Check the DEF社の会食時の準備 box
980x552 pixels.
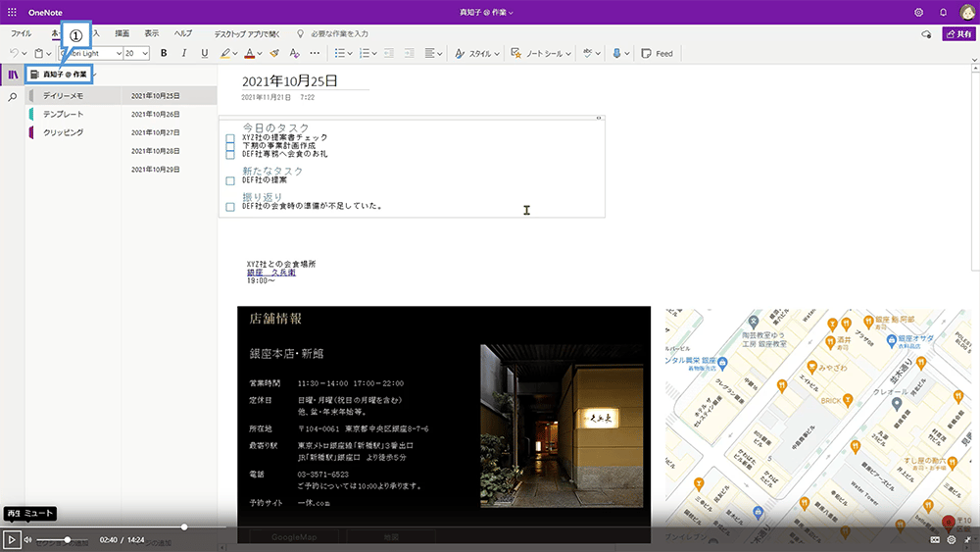(230, 207)
